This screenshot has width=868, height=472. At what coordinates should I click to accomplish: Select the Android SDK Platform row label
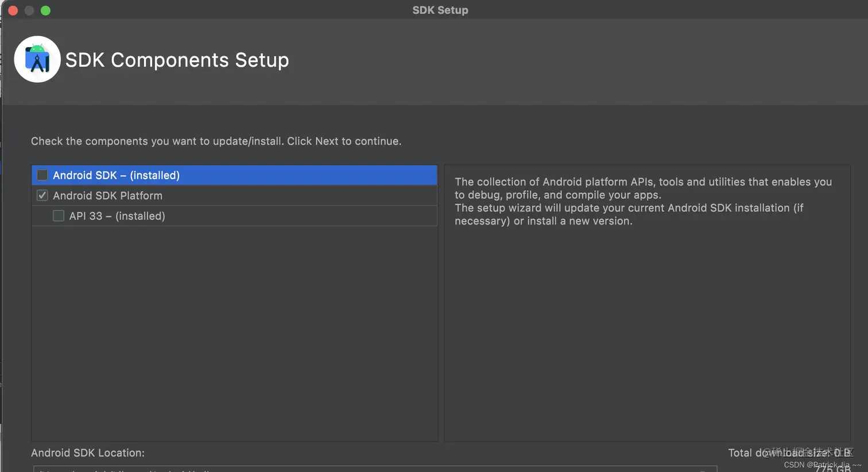107,195
